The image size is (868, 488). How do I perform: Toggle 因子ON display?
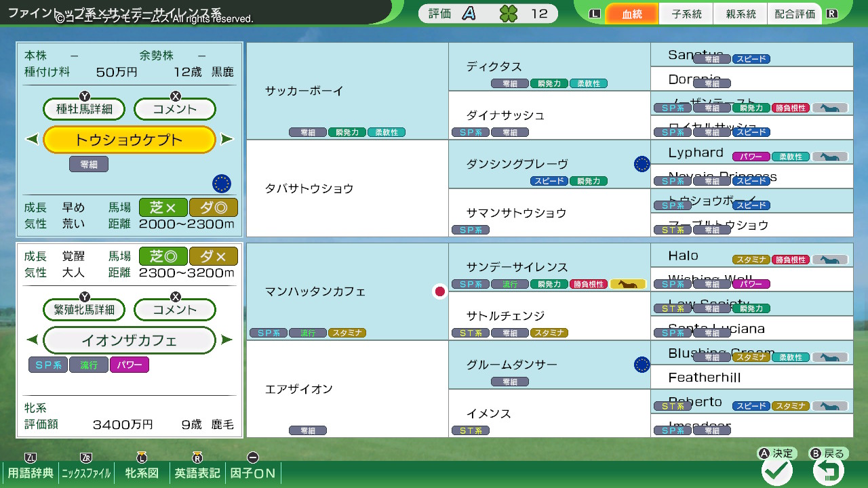pyautogui.click(x=253, y=472)
